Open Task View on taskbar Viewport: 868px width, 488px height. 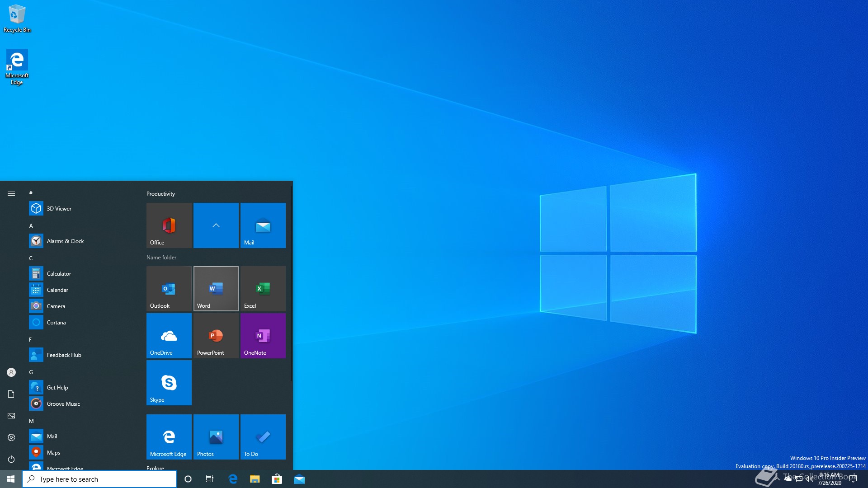pos(210,479)
